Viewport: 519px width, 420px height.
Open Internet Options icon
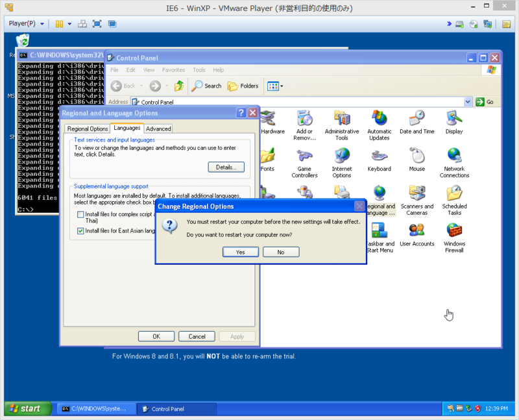tap(342, 163)
